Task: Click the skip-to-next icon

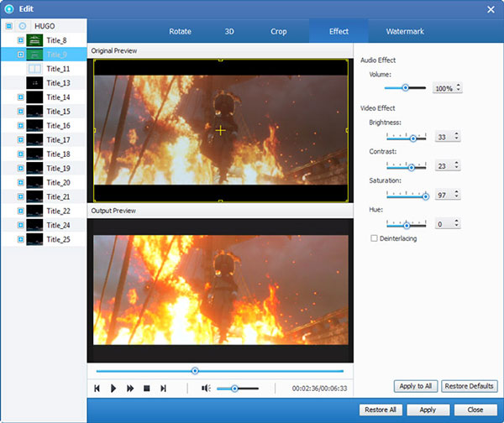Action: [x=163, y=389]
